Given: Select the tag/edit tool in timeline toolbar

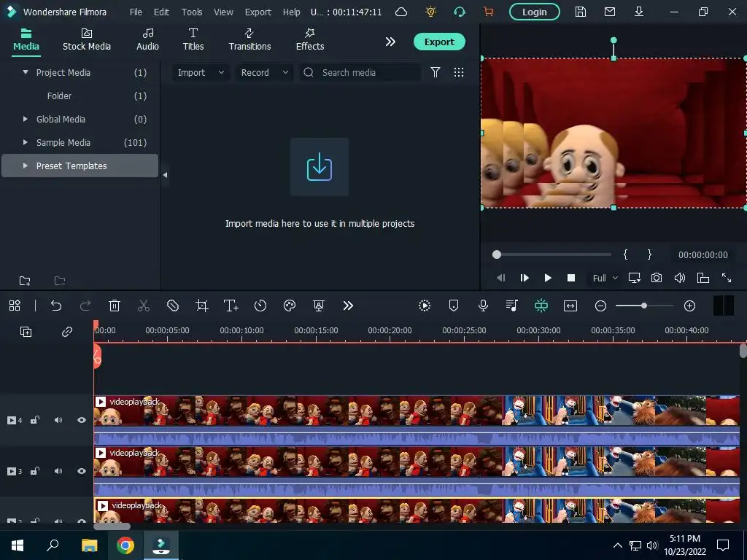Looking at the screenshot, I should coord(173,306).
